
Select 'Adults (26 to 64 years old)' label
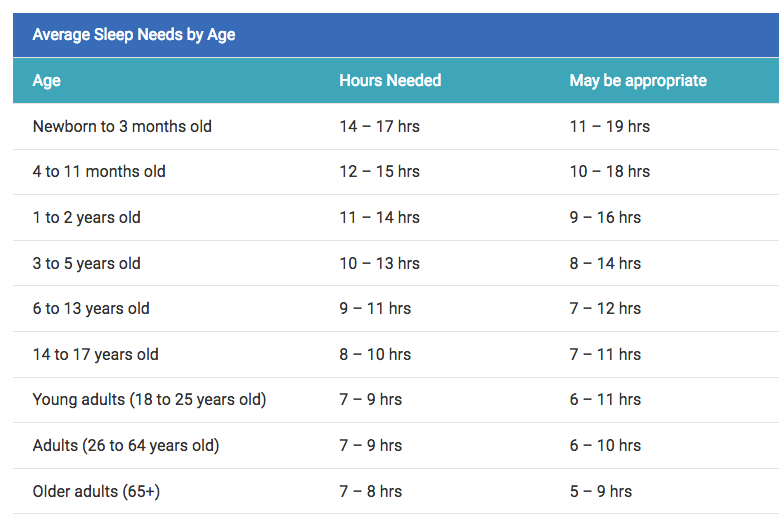[x=126, y=446]
